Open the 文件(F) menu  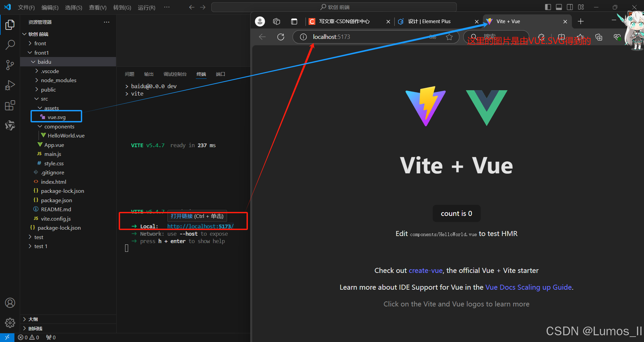coord(26,7)
